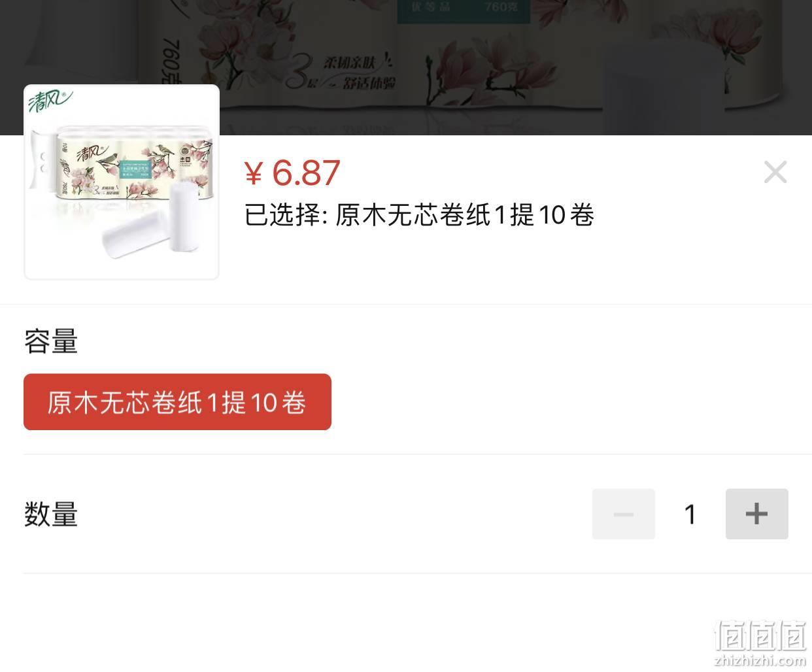Tap the 容量 section label
Screen dimensions: 812x672
click(x=51, y=342)
